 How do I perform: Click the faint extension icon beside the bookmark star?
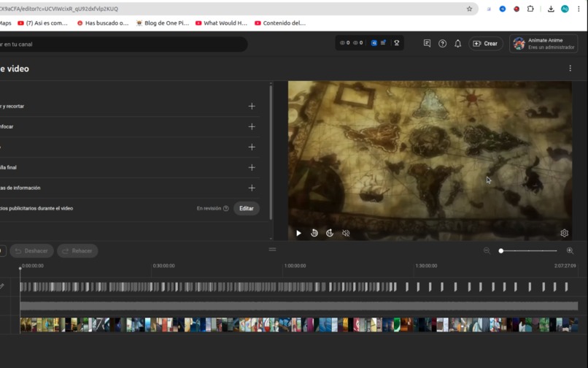(x=489, y=9)
